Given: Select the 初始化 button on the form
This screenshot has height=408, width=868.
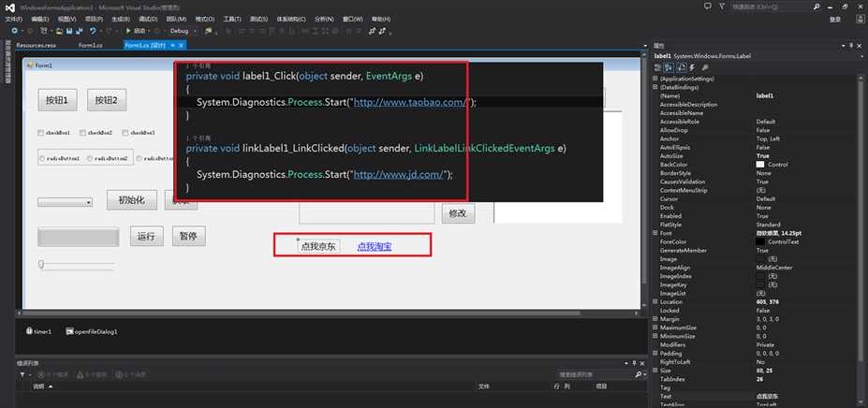Looking at the screenshot, I should pos(132,200).
